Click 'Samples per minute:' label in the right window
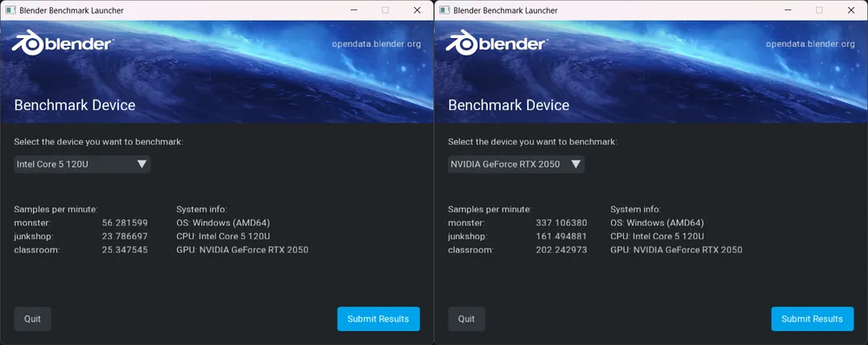This screenshot has height=345, width=868. click(490, 209)
